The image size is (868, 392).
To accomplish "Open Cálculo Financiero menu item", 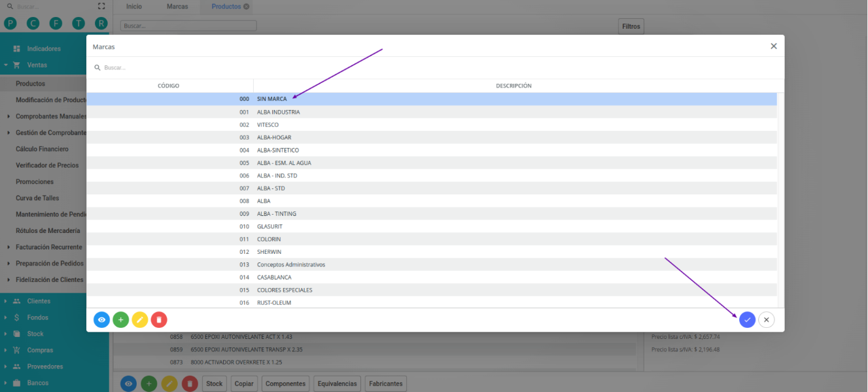I will pos(42,149).
